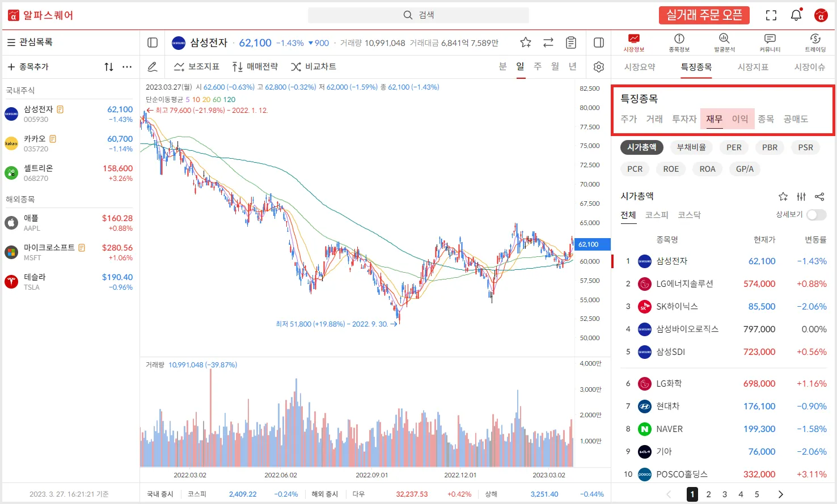This screenshot has height=504, width=837.
Task: Select the ROE filter chip
Action: [x=671, y=169]
